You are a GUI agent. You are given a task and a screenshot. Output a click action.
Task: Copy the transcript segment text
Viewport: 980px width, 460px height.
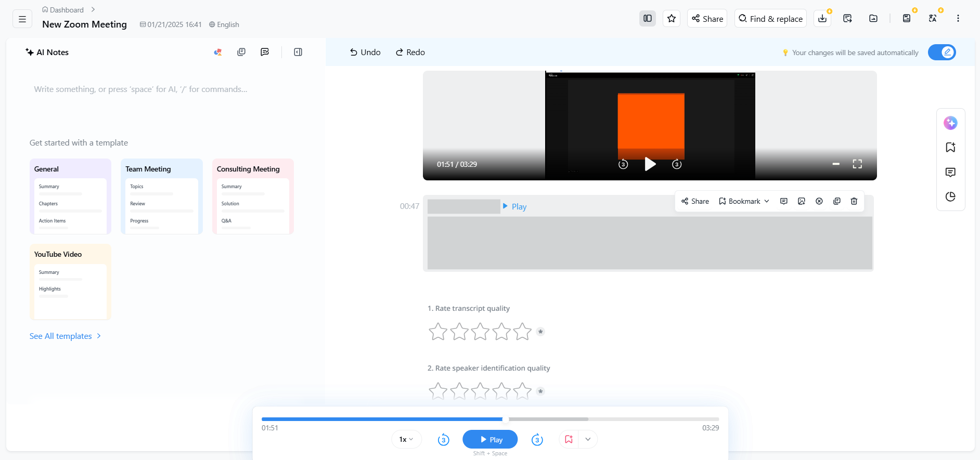(837, 201)
